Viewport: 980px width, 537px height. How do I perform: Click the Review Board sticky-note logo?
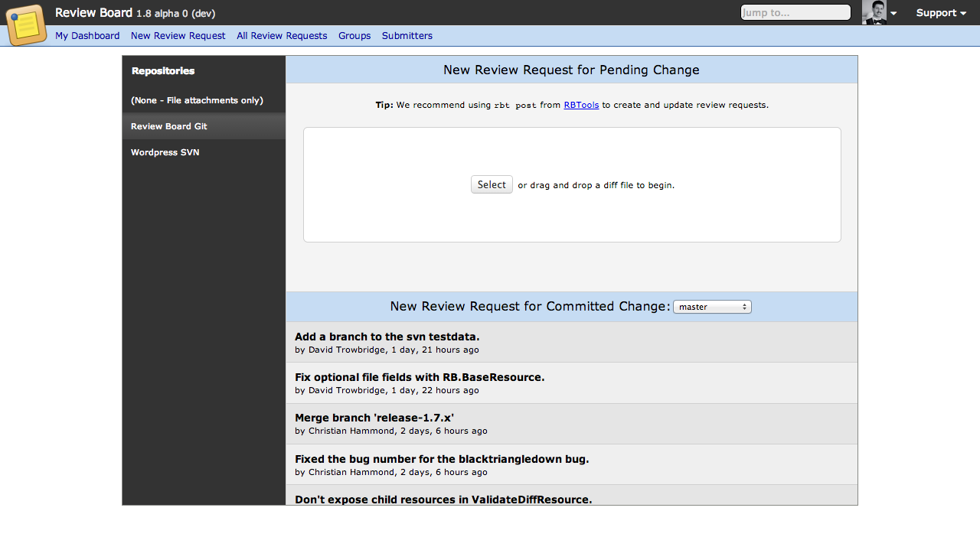(x=26, y=24)
